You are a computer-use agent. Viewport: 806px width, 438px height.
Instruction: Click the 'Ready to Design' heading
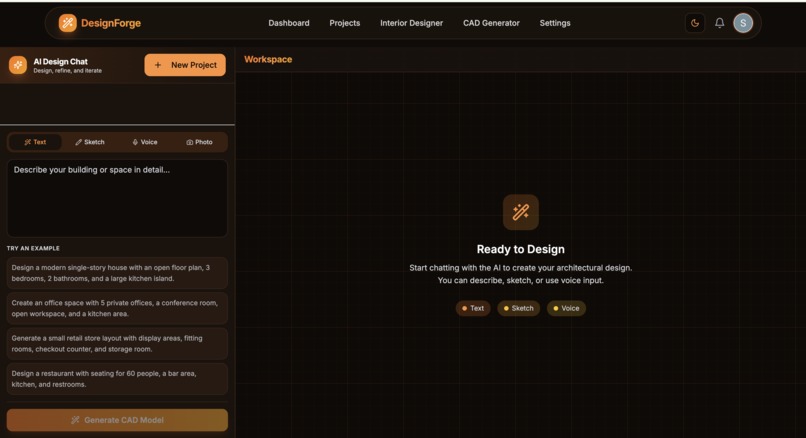coord(520,249)
